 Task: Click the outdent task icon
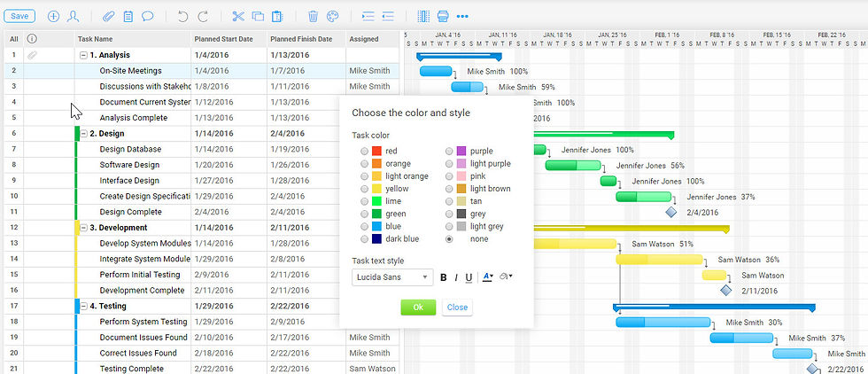pyautogui.click(x=388, y=16)
